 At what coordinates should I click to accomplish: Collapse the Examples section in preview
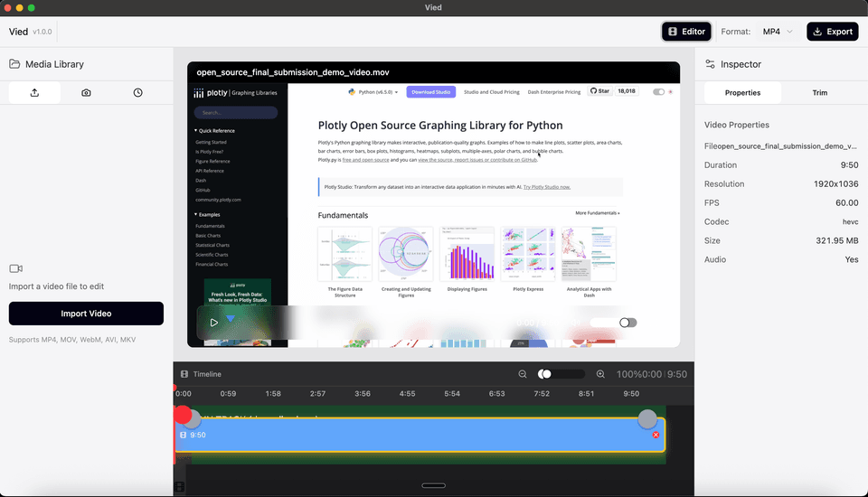[208, 214]
